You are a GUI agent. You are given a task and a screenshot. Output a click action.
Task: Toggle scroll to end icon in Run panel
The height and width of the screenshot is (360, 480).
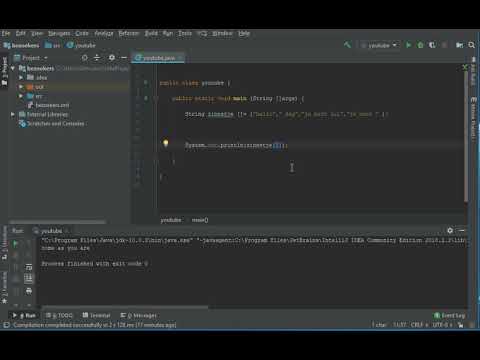click(29, 279)
